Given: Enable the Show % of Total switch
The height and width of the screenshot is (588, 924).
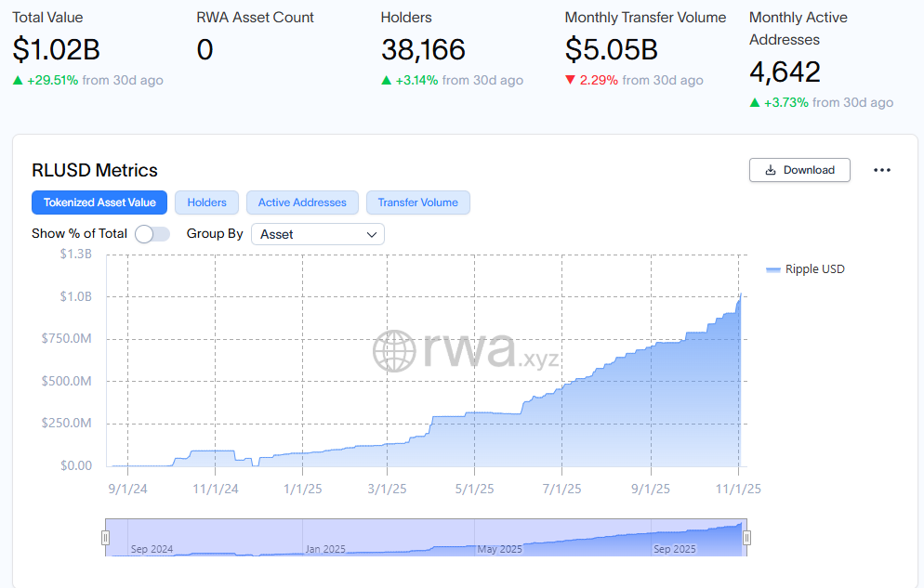Looking at the screenshot, I should (152, 233).
